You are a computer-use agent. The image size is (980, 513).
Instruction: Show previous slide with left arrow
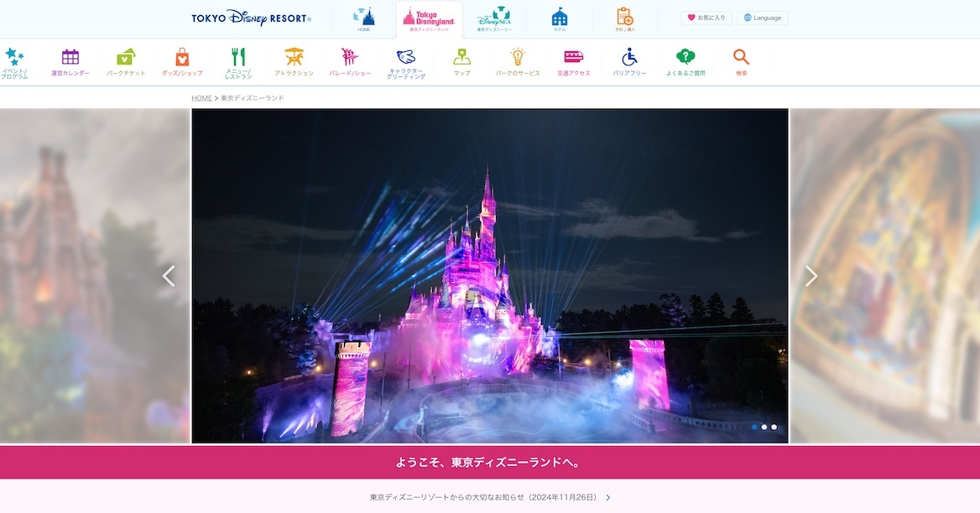tap(169, 276)
